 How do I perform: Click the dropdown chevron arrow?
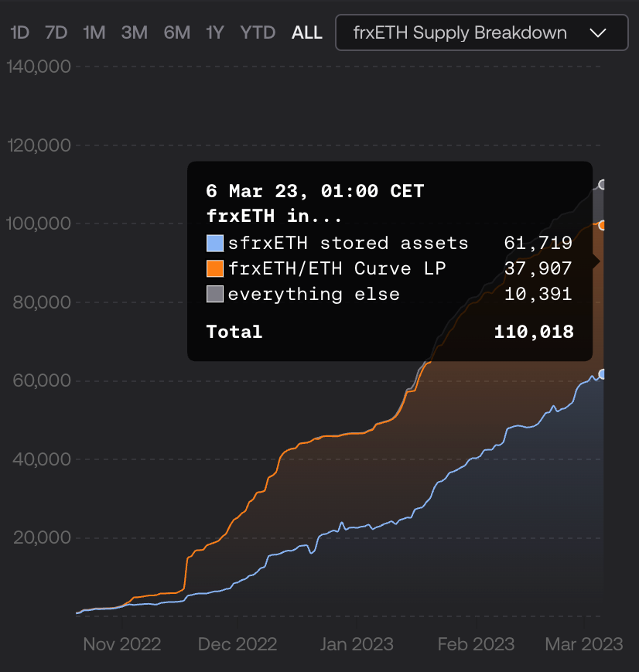tap(598, 33)
